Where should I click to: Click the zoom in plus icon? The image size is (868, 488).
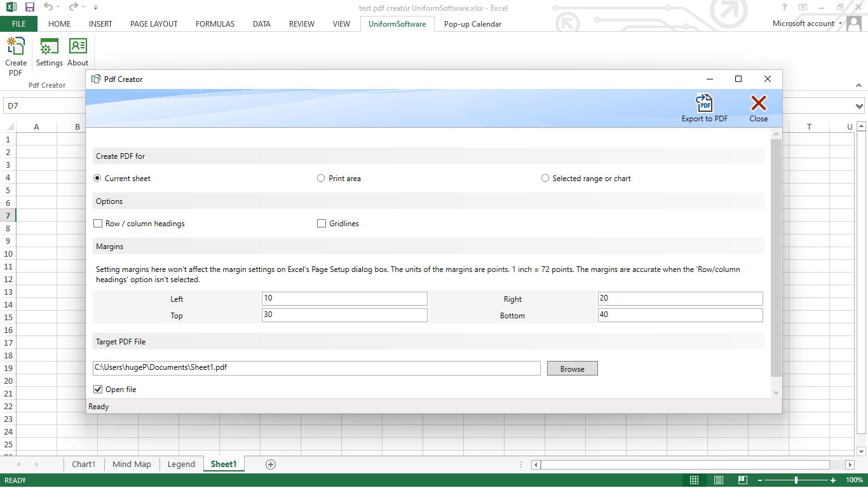[x=833, y=480]
